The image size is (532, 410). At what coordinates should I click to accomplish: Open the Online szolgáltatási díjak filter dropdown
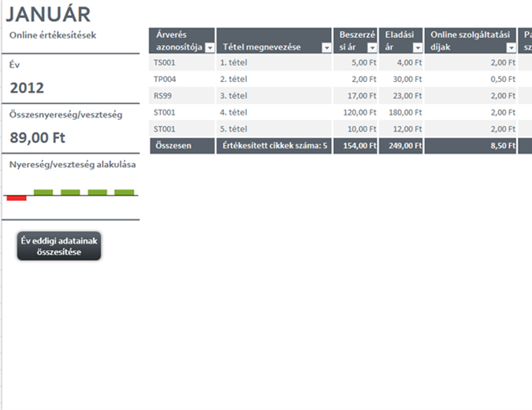[511, 48]
